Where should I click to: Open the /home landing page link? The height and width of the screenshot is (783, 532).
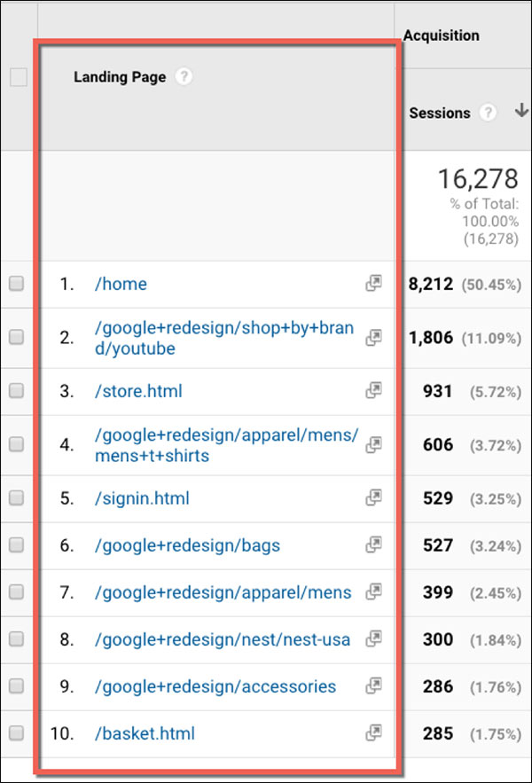121,284
